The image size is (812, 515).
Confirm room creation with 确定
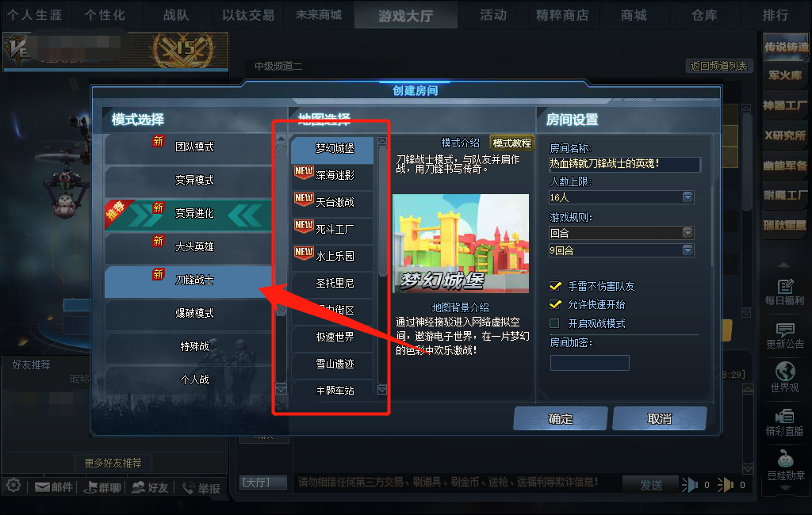coord(561,418)
